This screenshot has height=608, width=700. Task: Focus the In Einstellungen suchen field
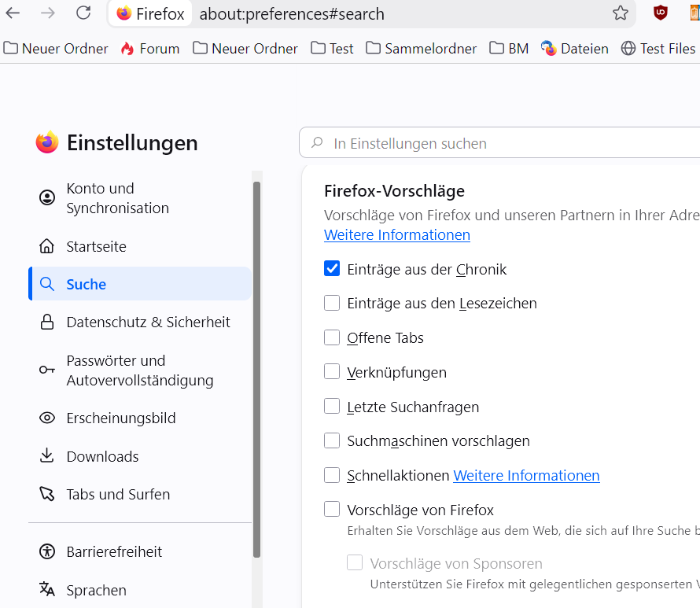tap(499, 143)
